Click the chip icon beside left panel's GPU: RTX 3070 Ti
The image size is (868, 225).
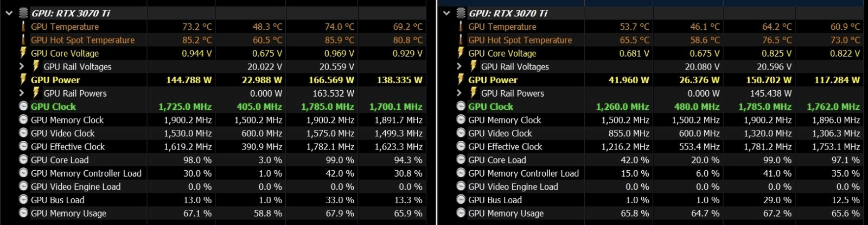pyautogui.click(x=23, y=13)
